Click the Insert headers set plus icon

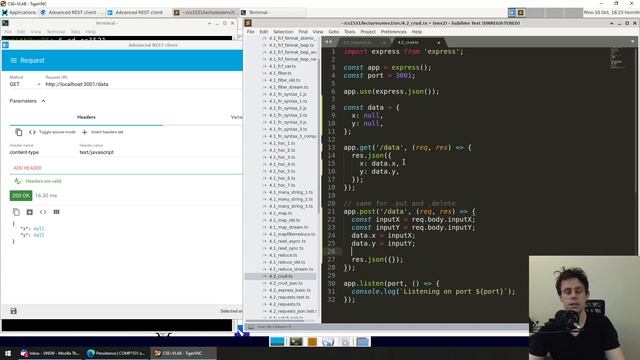click(84, 132)
